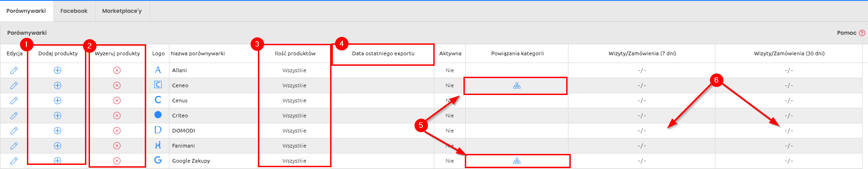Image resolution: width=868 pixels, height=169 pixels.
Task: Click Aktywna status Nie for Allani
Action: click(450, 70)
